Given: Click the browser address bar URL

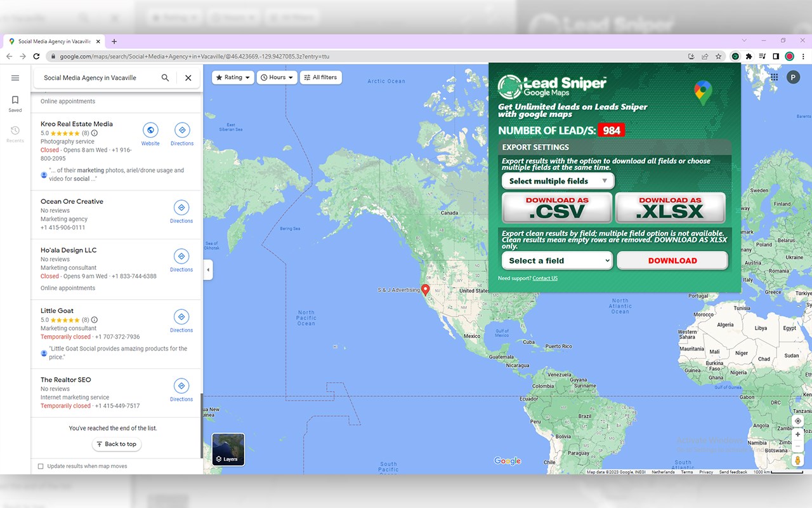Looking at the screenshot, I should [194, 57].
